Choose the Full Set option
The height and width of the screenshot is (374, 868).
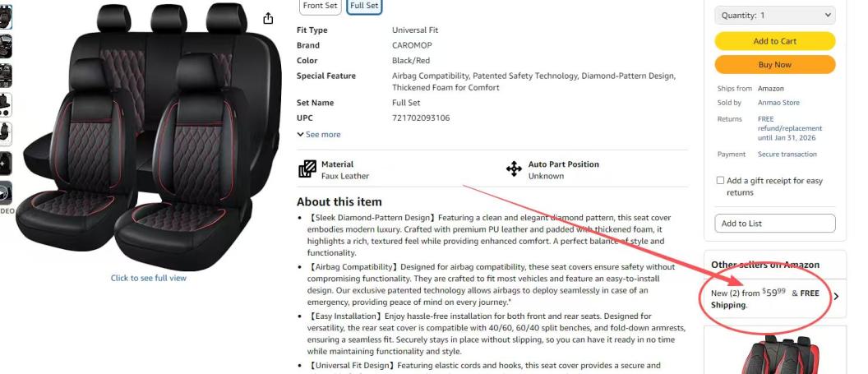coord(364,6)
